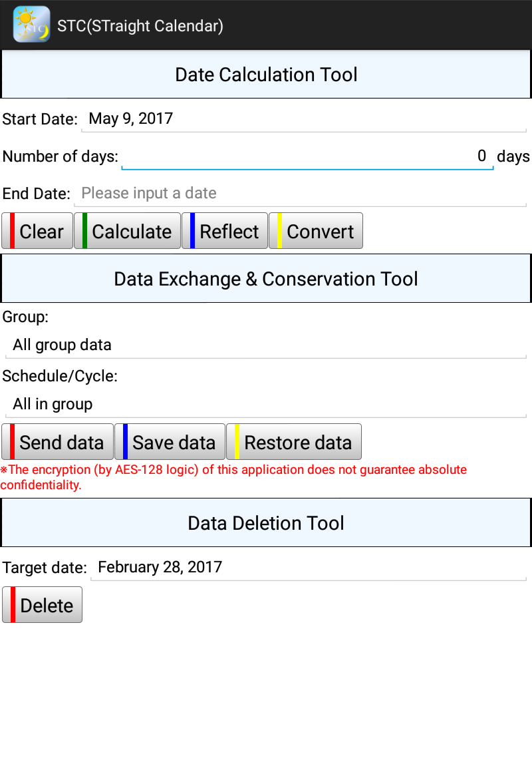This screenshot has width=532, height=780.
Task: Click the red AES-128 encryption warning text
Action: click(234, 477)
